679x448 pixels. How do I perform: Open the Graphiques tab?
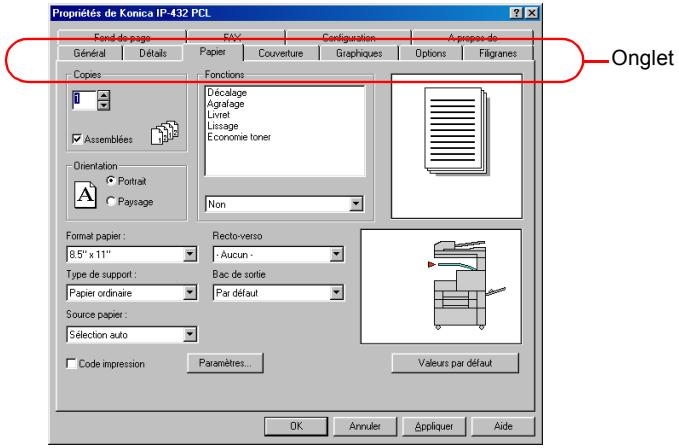coord(359,53)
